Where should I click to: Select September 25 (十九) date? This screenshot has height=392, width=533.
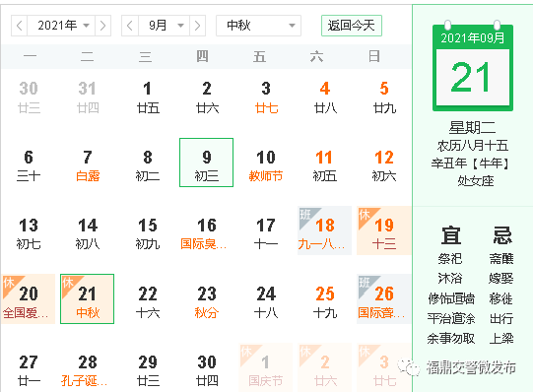pyautogui.click(x=325, y=302)
